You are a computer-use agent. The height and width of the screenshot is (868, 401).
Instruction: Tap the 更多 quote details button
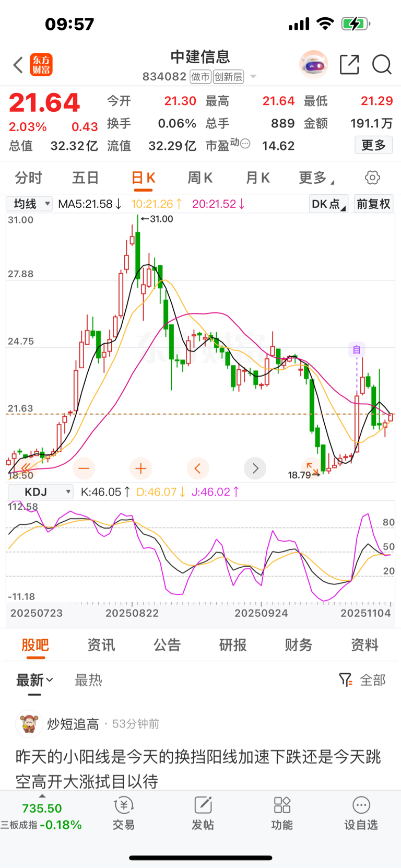pyautogui.click(x=373, y=145)
